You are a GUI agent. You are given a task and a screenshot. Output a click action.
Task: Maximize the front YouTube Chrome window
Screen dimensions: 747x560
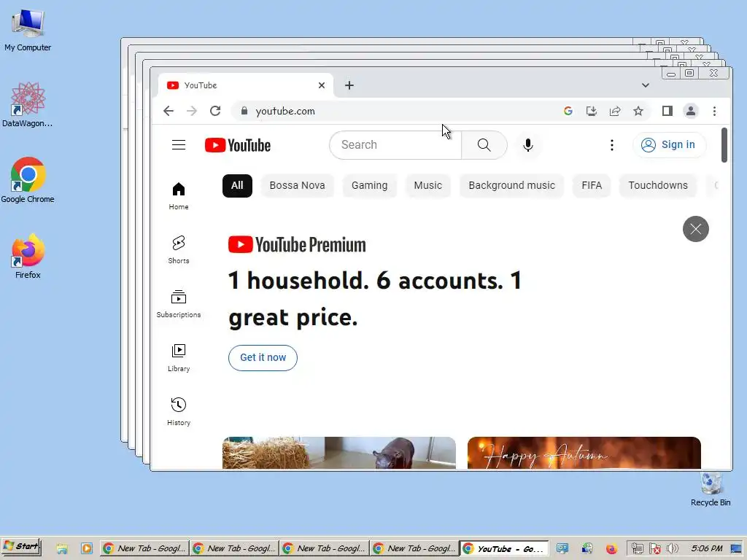click(689, 74)
